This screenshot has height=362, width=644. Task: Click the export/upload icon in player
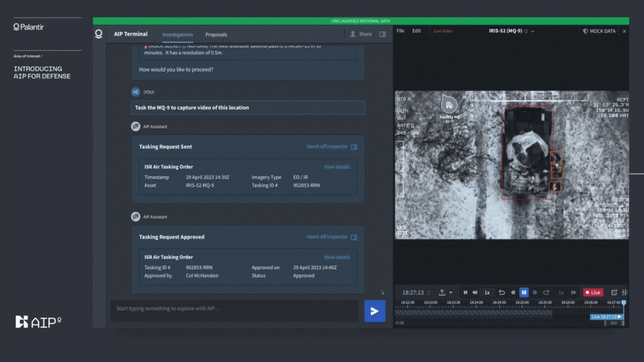(x=441, y=292)
